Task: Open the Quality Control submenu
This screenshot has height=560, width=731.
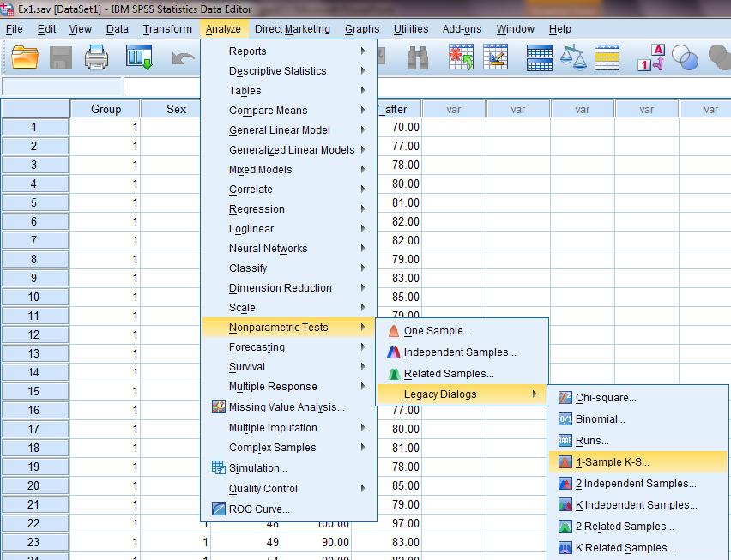Action: (288, 488)
